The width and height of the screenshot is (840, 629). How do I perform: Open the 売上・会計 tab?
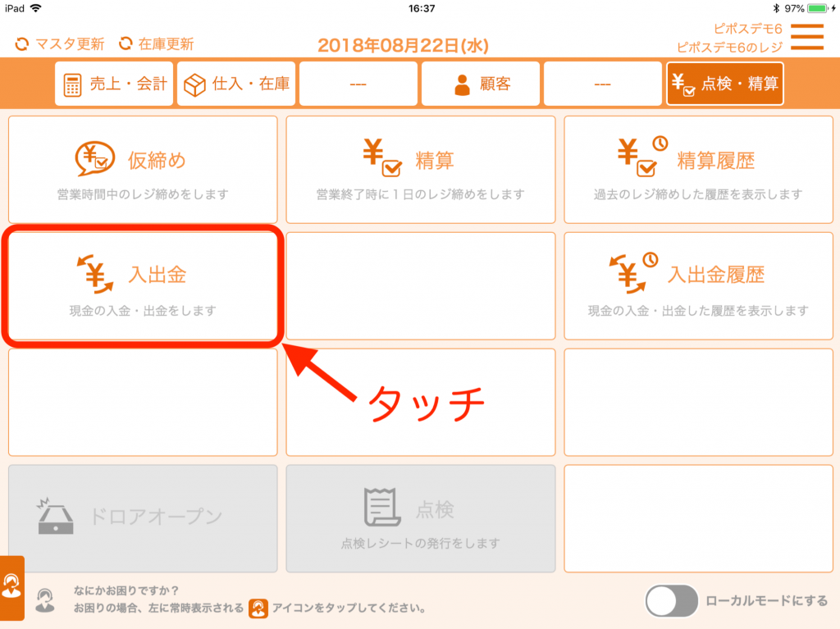click(114, 84)
